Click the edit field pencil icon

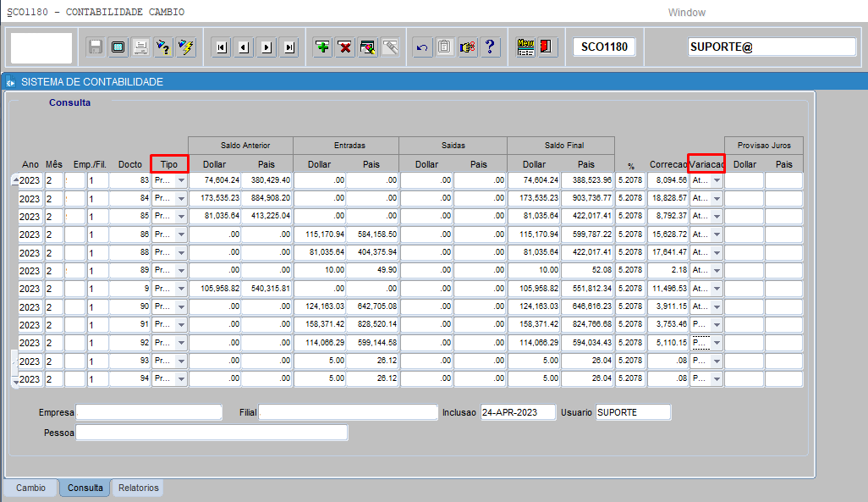click(x=367, y=47)
